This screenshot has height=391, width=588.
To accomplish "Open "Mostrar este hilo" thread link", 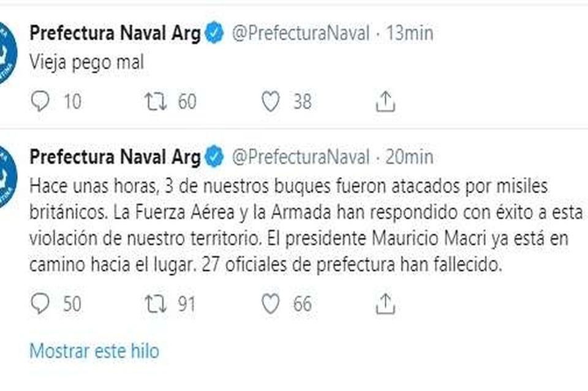I will tap(94, 351).
